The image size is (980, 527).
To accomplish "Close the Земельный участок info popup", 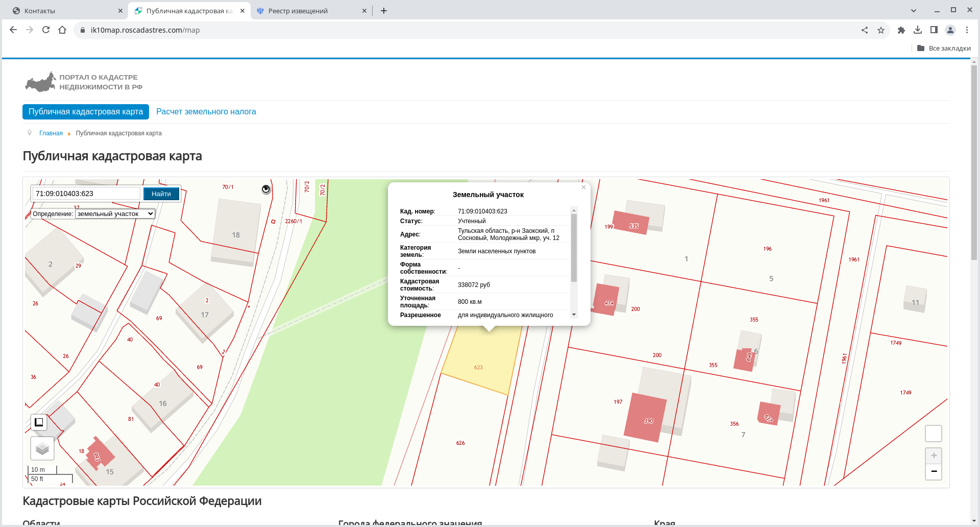I will pyautogui.click(x=583, y=187).
